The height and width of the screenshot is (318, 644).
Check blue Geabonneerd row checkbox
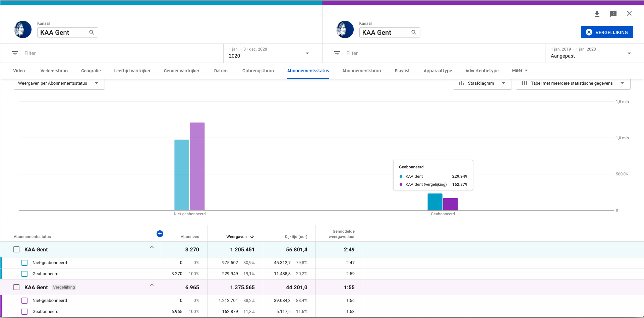point(24,274)
